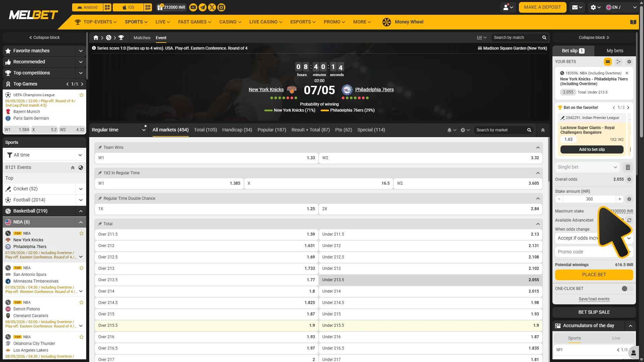Refresh the Available Advancebet value
Screen dimensions: 644x362
click(629, 220)
